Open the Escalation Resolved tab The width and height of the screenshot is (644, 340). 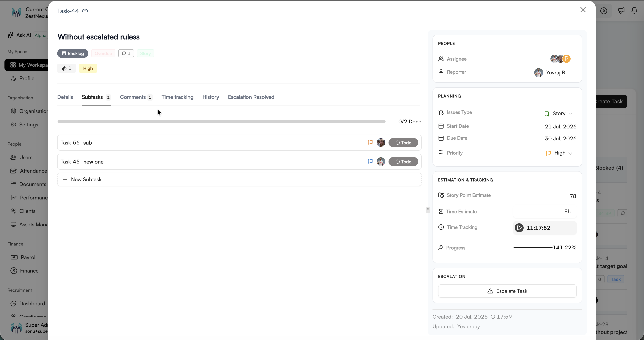coord(251,97)
